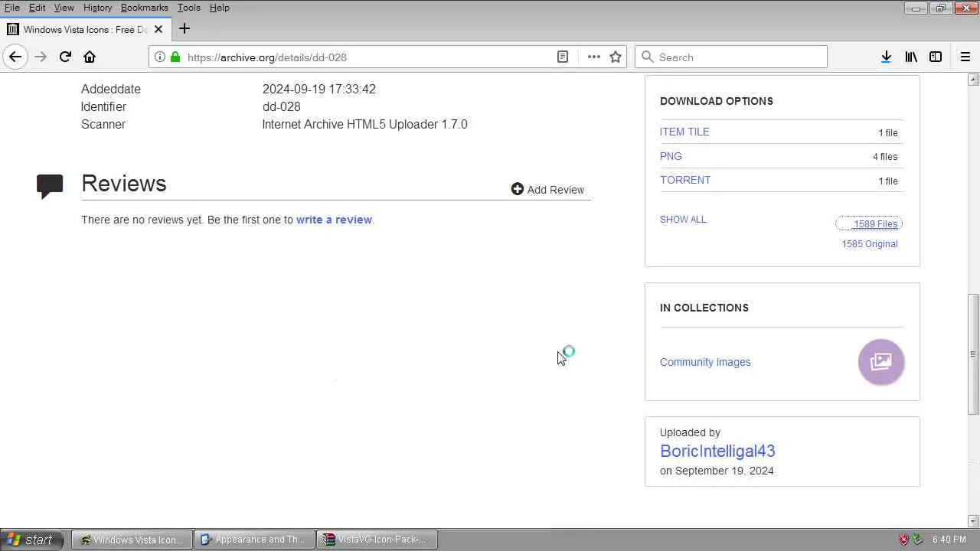Select the 'Internet Archive HTML5 Uploader 1.7.0' text
Image resolution: width=980 pixels, height=551 pixels.
pos(364,124)
